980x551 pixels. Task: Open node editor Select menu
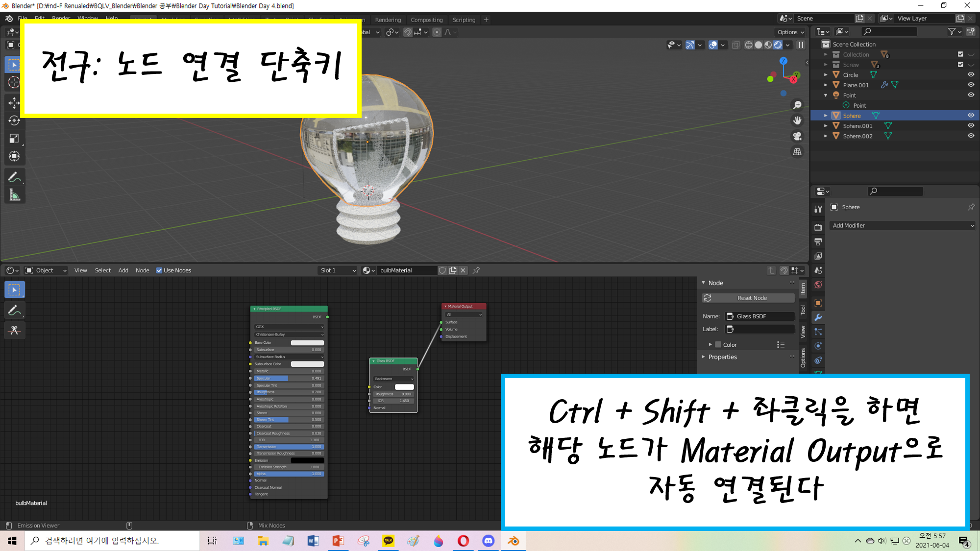click(103, 270)
